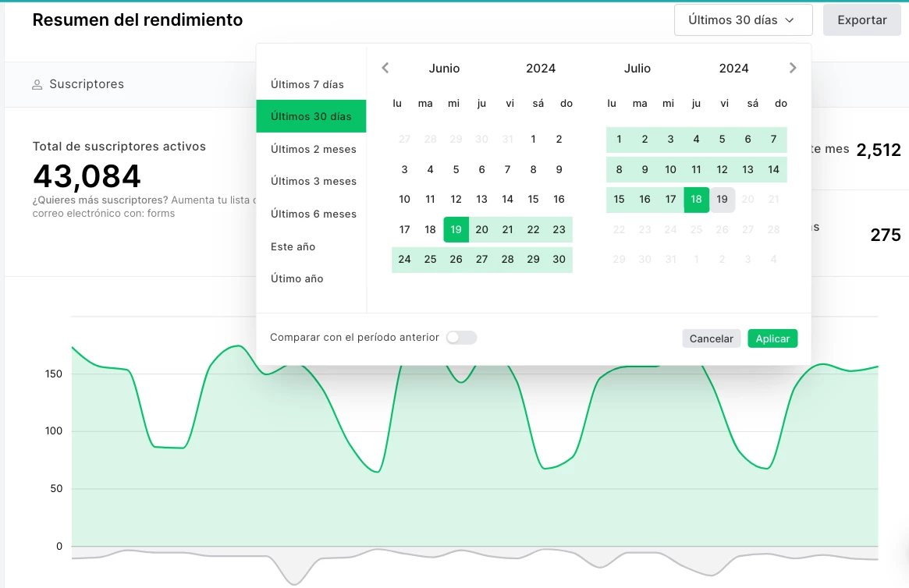Click June 10 in the calendar
The height and width of the screenshot is (588, 909).
(404, 199)
